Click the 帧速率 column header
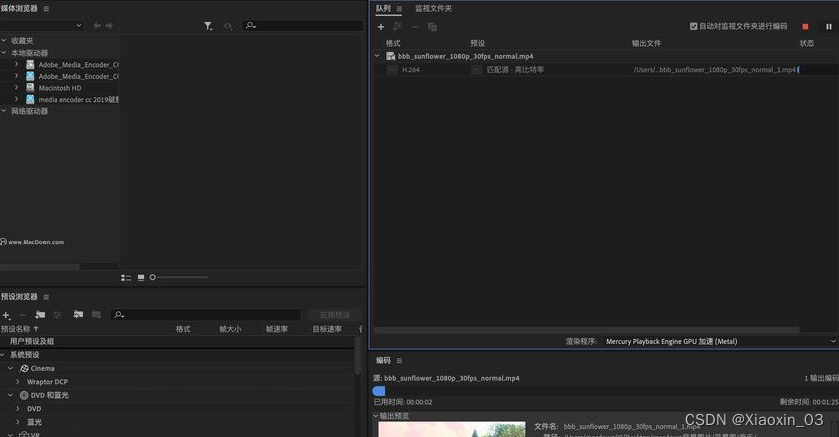 [277, 329]
